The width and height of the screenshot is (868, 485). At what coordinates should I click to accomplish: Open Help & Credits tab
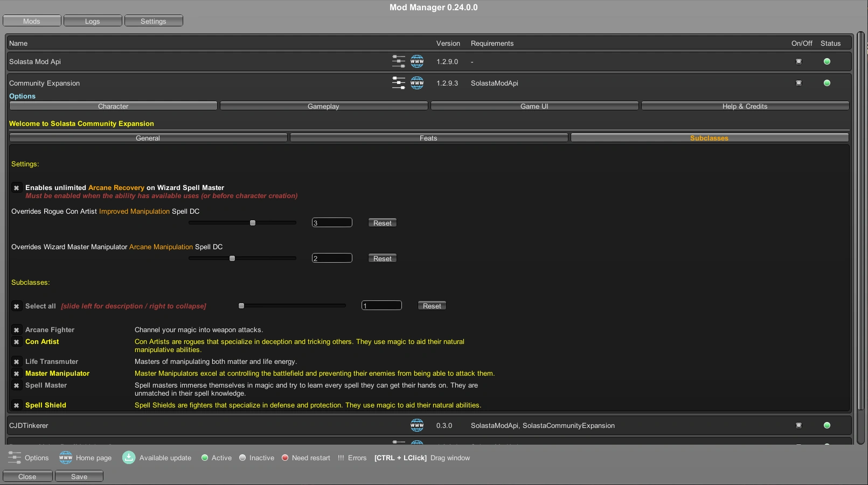[x=745, y=106]
